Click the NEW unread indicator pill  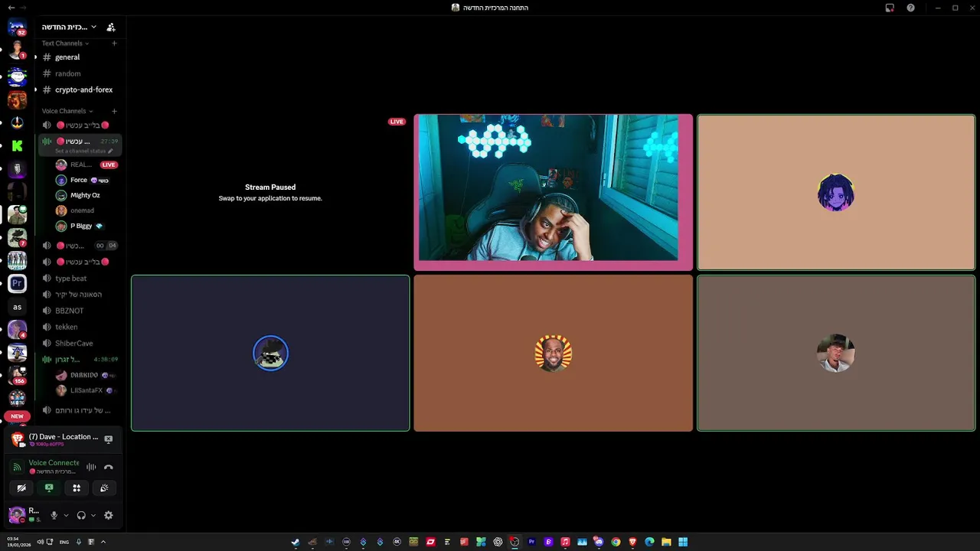click(17, 416)
